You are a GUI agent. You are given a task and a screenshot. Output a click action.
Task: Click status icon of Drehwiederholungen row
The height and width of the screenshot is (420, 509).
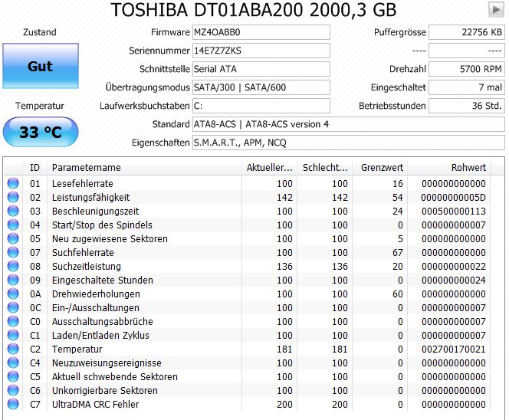coord(13,294)
